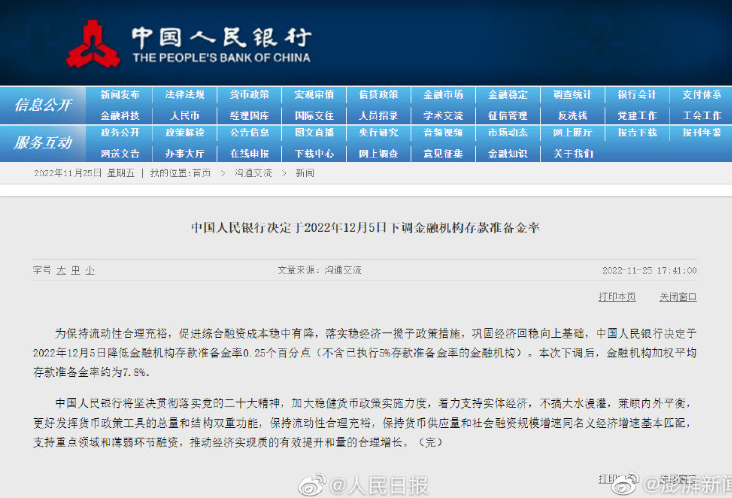Open the 新闻发布 menu item
The height and width of the screenshot is (498, 732).
(x=120, y=95)
